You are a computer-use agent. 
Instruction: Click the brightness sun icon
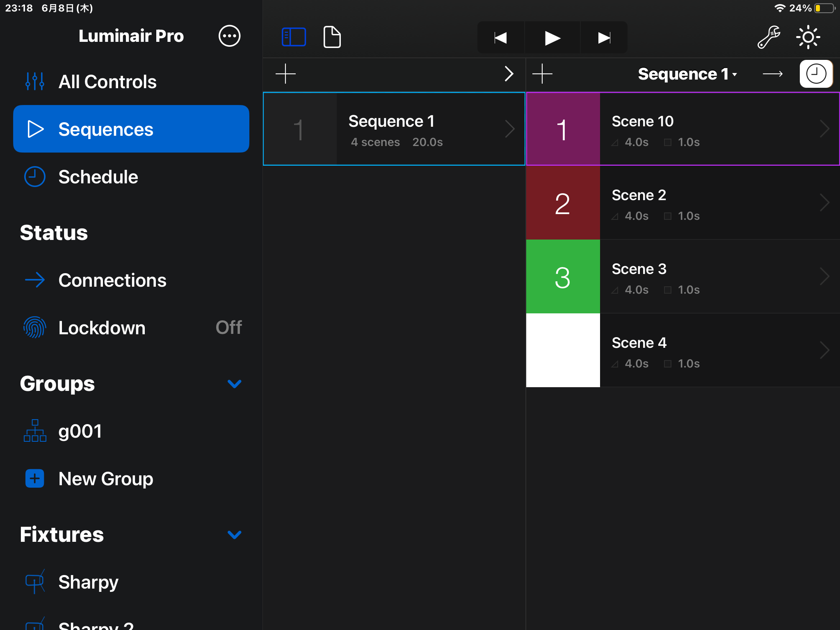808,37
